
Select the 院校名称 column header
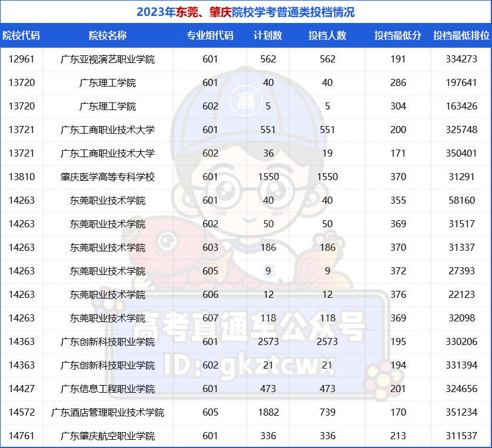(x=108, y=35)
